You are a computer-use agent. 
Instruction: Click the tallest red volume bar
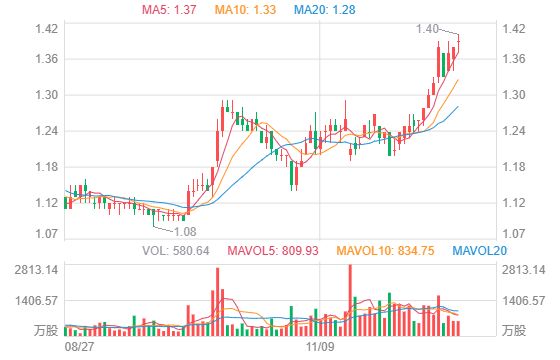tap(350, 300)
